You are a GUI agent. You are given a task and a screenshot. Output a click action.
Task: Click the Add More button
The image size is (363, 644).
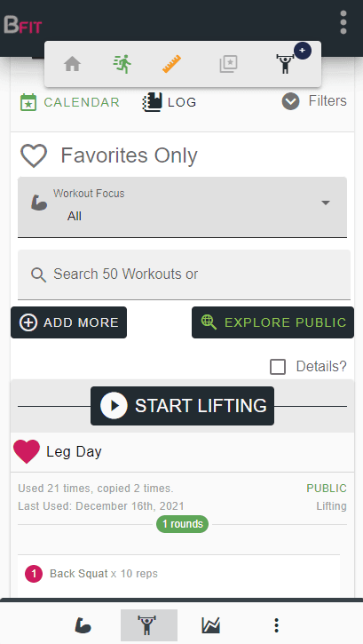[69, 322]
